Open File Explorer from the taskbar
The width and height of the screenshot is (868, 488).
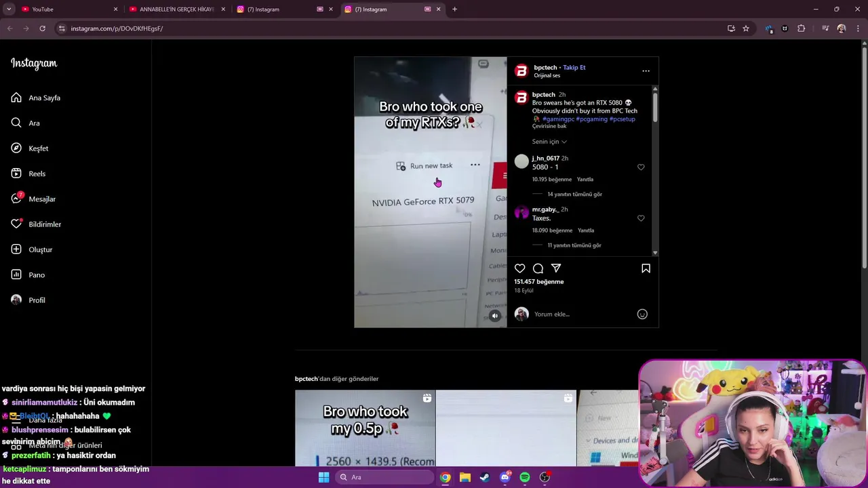(x=465, y=477)
